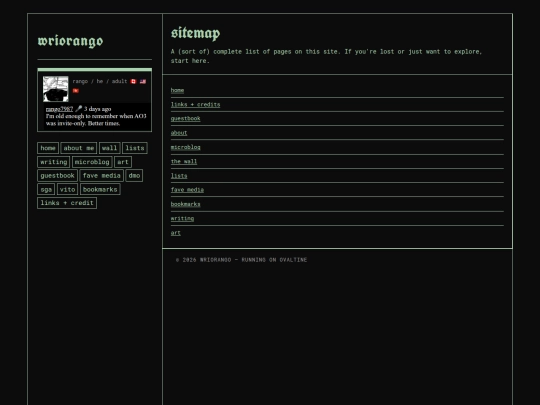Click the status text about AO3 invite-only
Image resolution: width=540 pixels, height=405 pixels.
(96, 120)
